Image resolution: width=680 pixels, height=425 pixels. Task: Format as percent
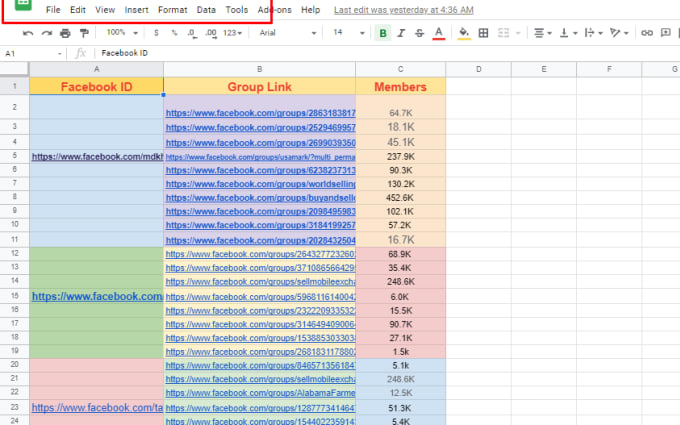[x=174, y=33]
